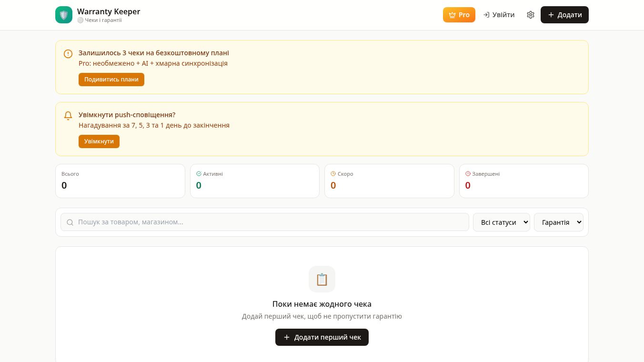This screenshot has width=644, height=362.
Task: Open the Всі статуси dropdown
Action: [502, 222]
